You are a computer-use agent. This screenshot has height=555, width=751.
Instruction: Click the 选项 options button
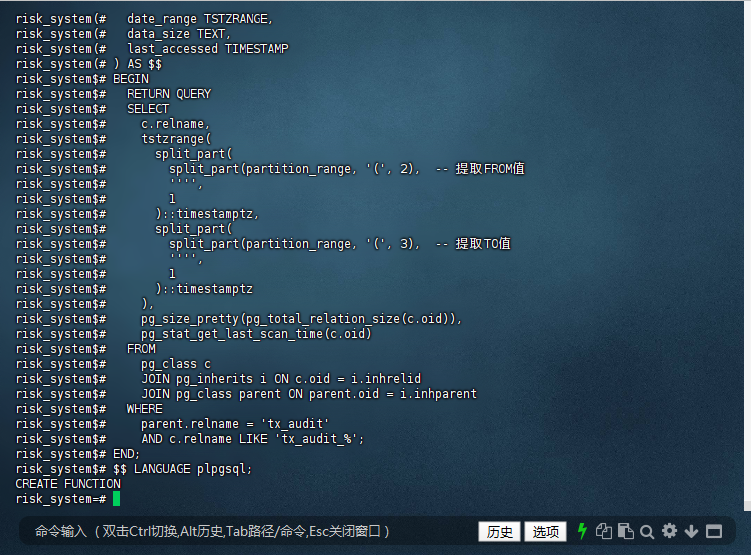pyautogui.click(x=546, y=532)
